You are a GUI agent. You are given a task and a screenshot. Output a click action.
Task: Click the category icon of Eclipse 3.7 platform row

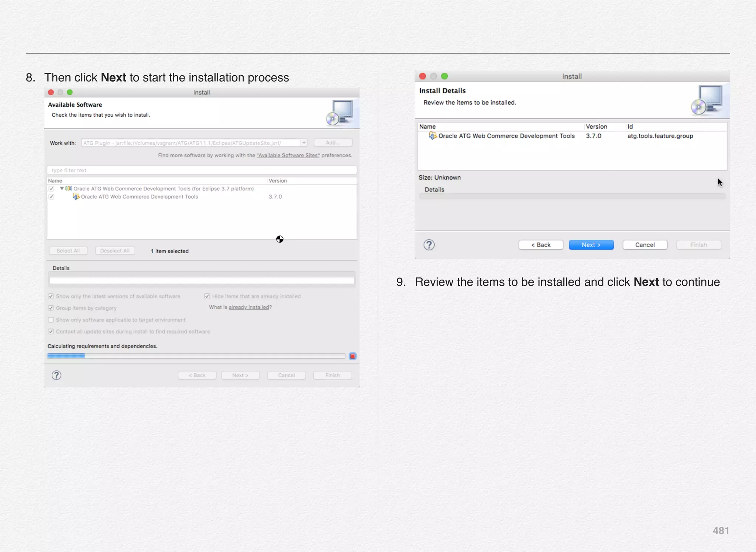coord(69,189)
